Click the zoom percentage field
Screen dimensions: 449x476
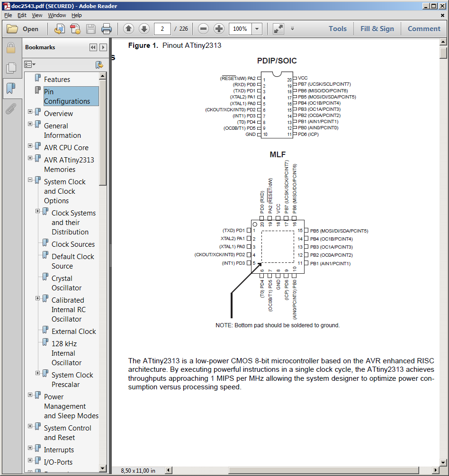point(240,29)
